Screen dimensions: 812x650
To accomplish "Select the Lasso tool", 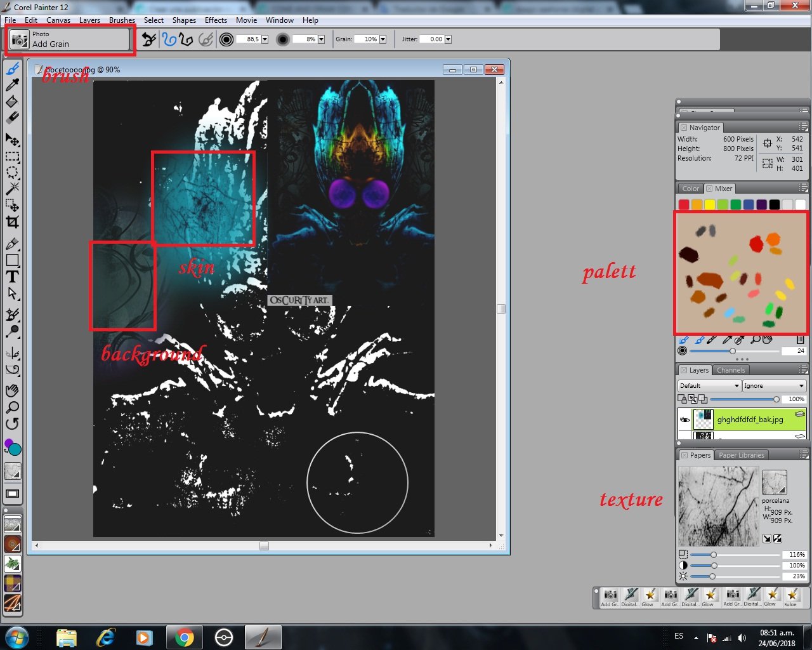I will point(12,173).
